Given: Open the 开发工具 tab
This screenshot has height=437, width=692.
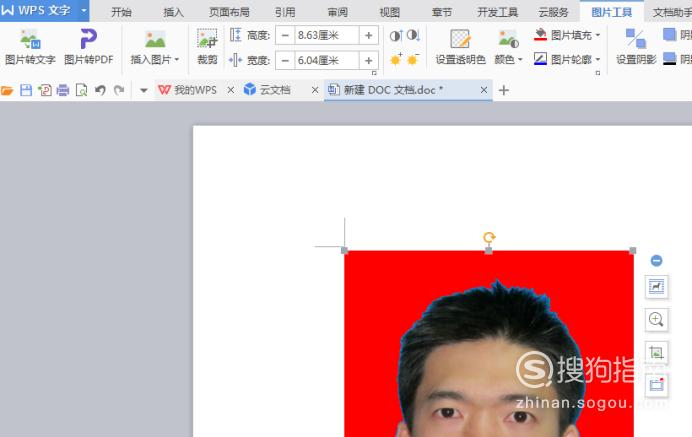Looking at the screenshot, I should pos(497,12).
